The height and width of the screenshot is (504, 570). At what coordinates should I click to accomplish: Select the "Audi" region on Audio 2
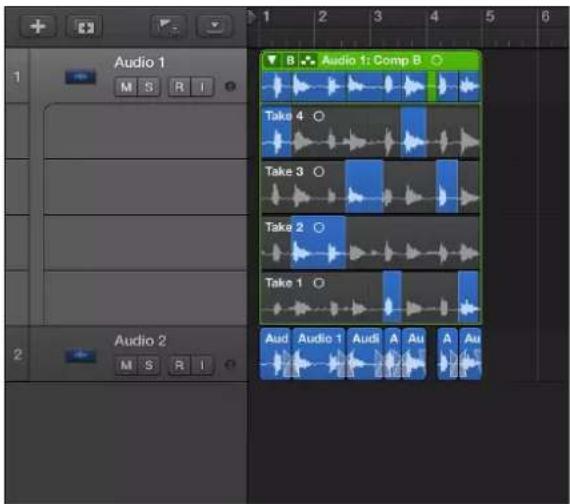point(365,353)
